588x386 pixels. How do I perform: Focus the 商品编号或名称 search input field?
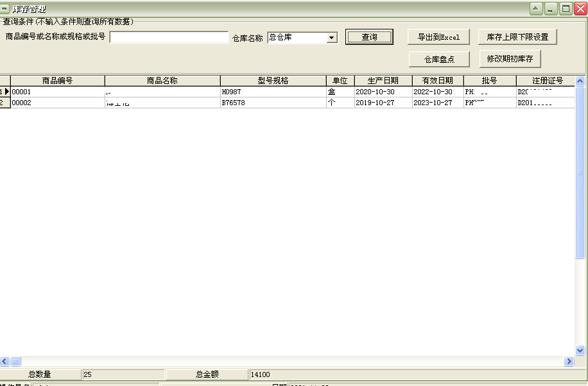tap(169, 37)
